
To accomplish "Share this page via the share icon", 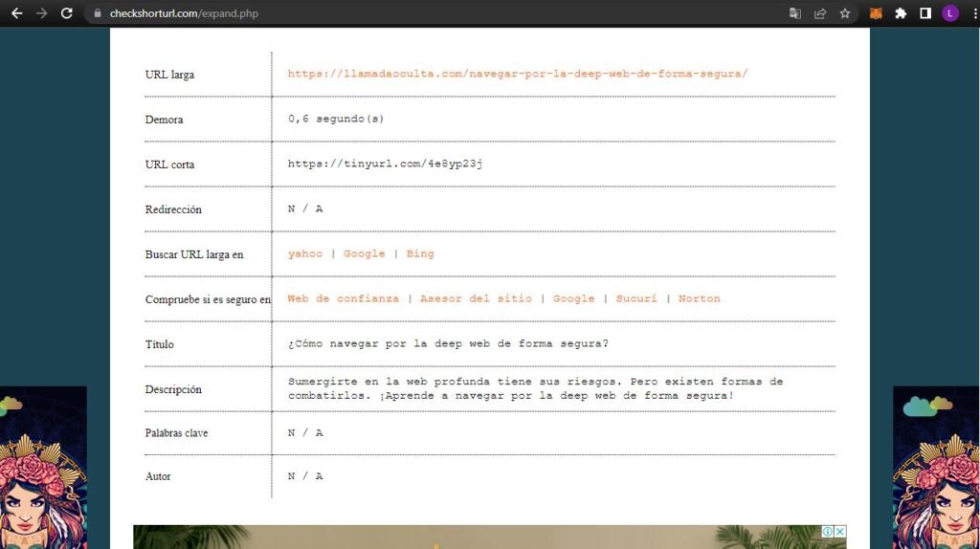I will tap(820, 13).
